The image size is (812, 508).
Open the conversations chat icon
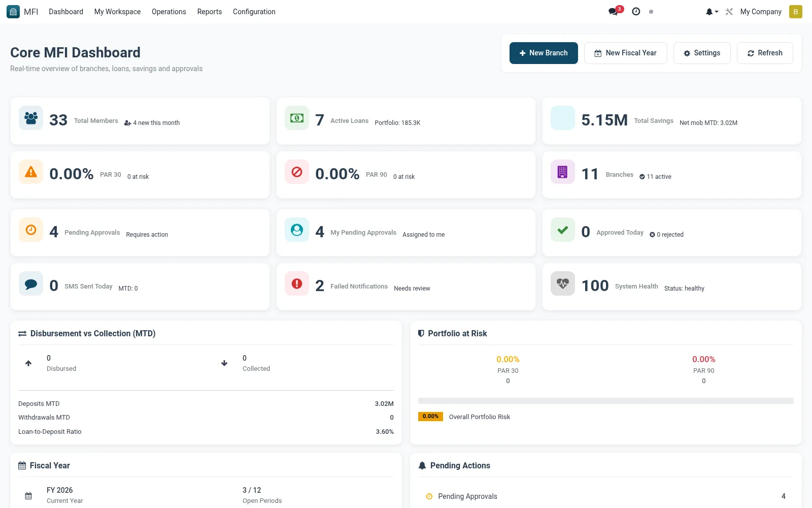click(614, 12)
